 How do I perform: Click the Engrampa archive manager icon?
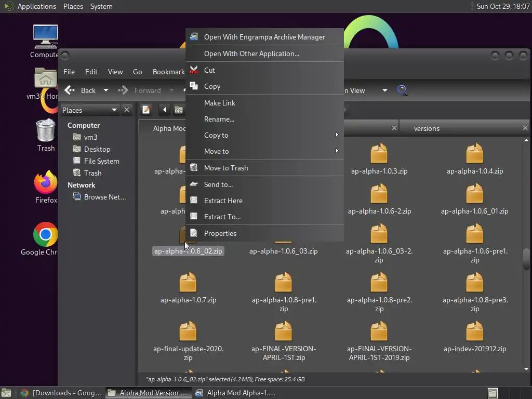click(x=194, y=37)
